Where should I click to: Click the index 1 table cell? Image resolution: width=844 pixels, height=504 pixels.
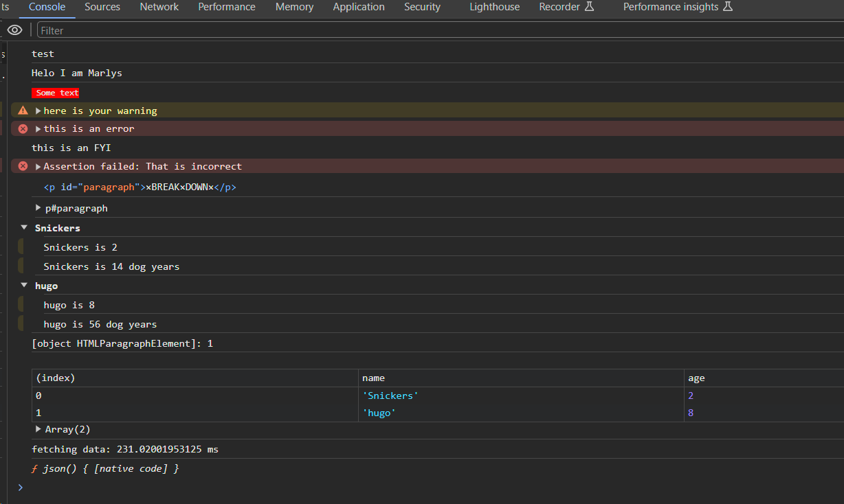(195, 413)
